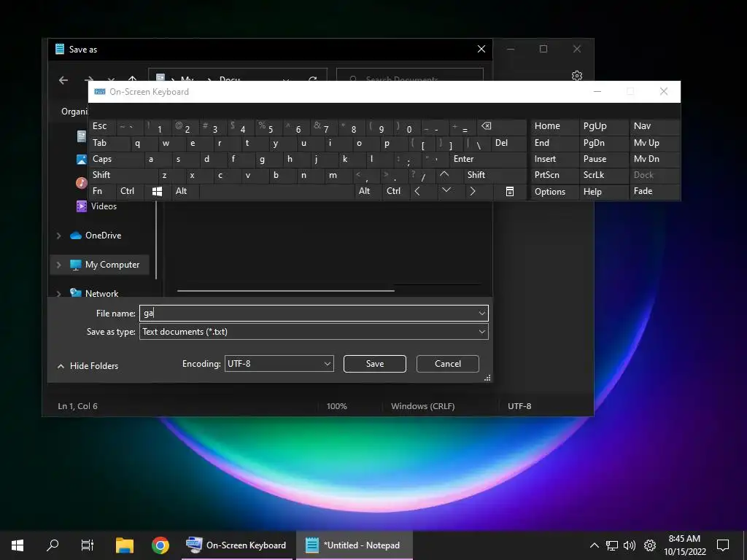Screen dimensions: 747x560
Task: Open the Windows Start menu
Action: click(x=18, y=545)
